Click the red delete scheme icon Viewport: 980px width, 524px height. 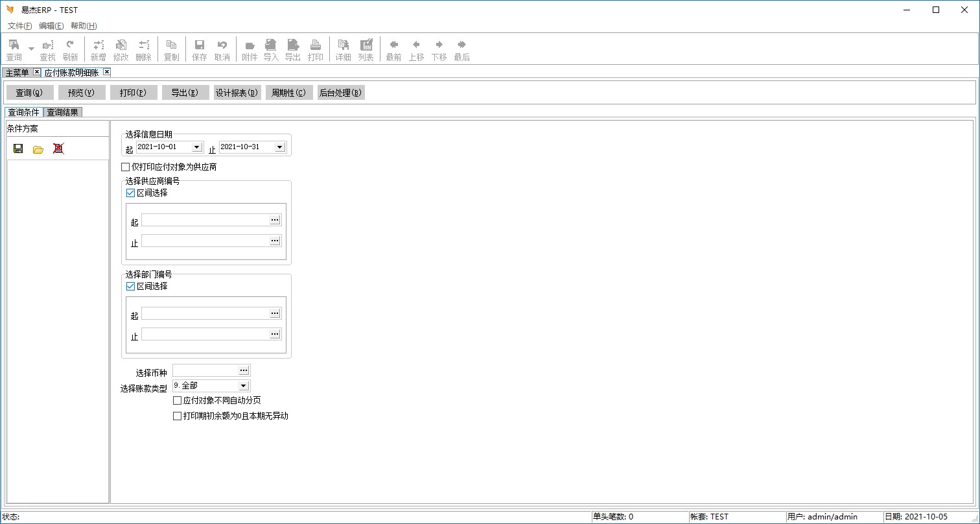tap(58, 149)
